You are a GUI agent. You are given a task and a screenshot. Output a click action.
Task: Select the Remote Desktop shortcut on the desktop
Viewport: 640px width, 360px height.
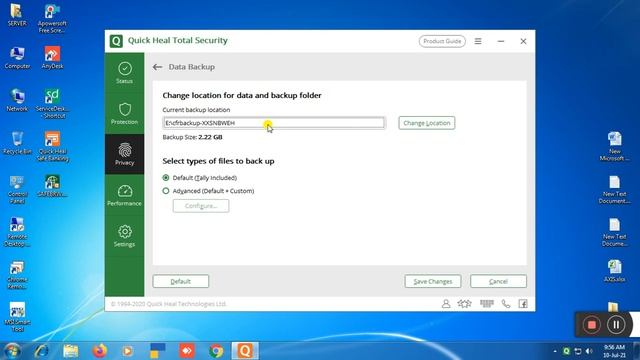coord(17,232)
